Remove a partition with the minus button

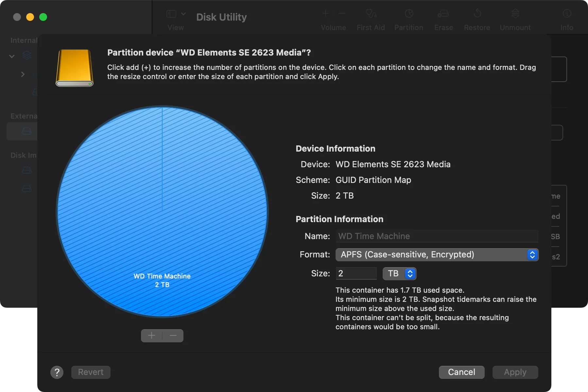click(173, 335)
